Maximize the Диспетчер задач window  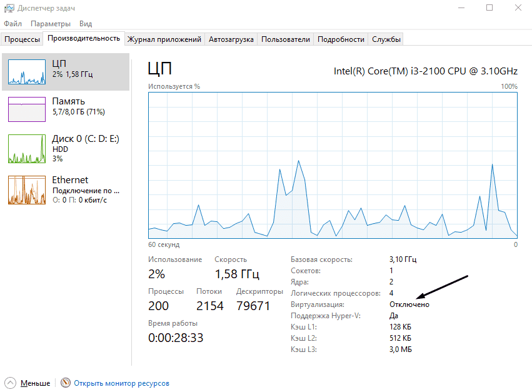pyautogui.click(x=489, y=8)
